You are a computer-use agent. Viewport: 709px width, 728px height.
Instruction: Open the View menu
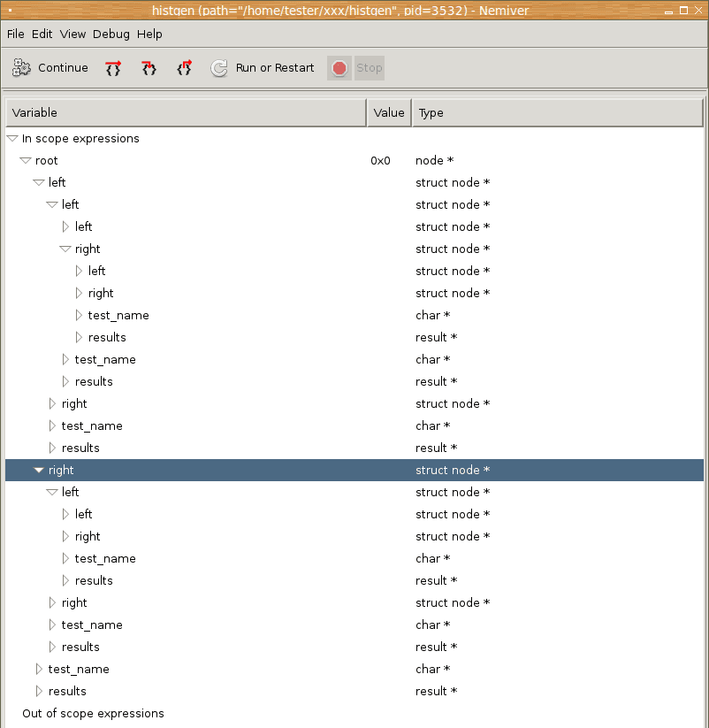tap(72, 34)
